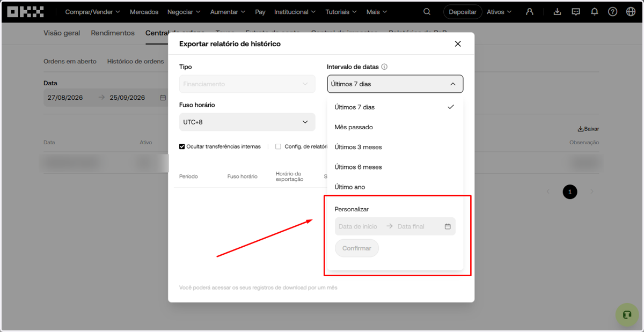This screenshot has width=644, height=332.
Task: Open the search magnifier icon
Action: click(x=427, y=12)
